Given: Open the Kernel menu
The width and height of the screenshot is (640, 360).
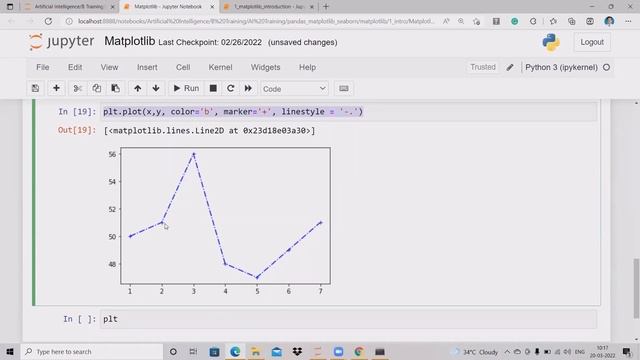Looking at the screenshot, I should click(x=220, y=67).
